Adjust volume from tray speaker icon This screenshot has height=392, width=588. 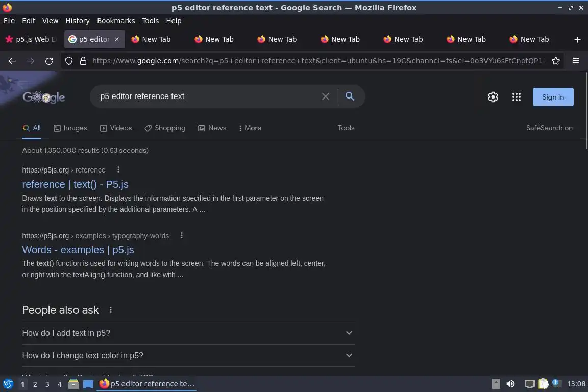[510, 384]
